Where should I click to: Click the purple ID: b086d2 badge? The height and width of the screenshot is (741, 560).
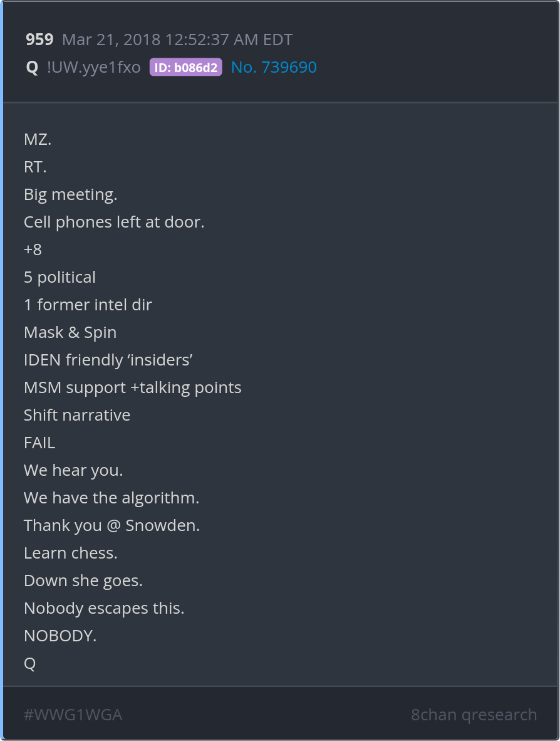point(185,68)
